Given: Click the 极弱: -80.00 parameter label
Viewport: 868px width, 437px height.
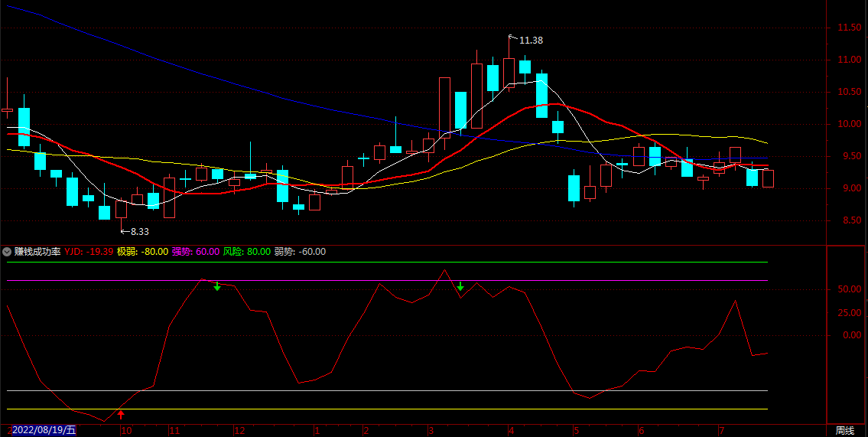Looking at the screenshot, I should (x=143, y=252).
